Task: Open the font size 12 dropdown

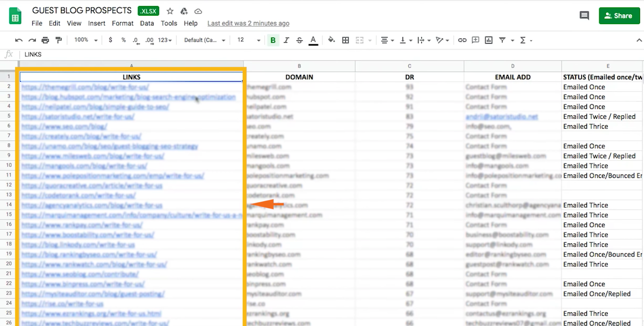Action: (249, 40)
